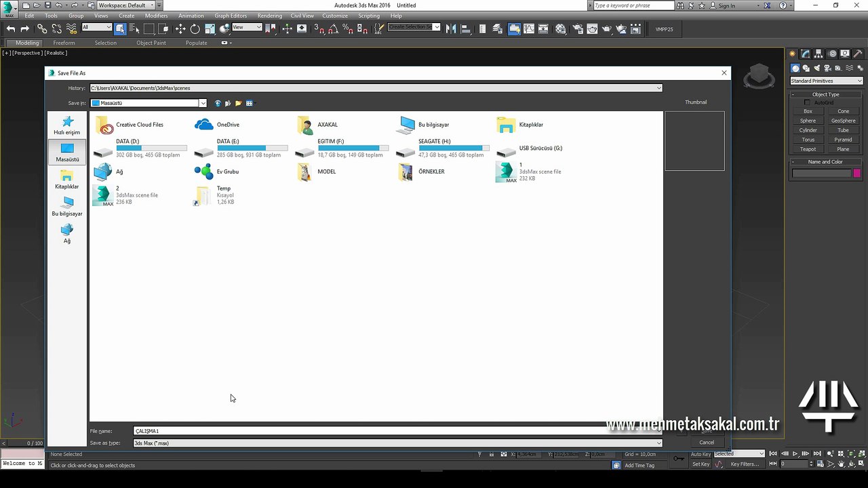The image size is (868, 488).
Task: Open Render Setup teapot icon
Action: point(578,28)
